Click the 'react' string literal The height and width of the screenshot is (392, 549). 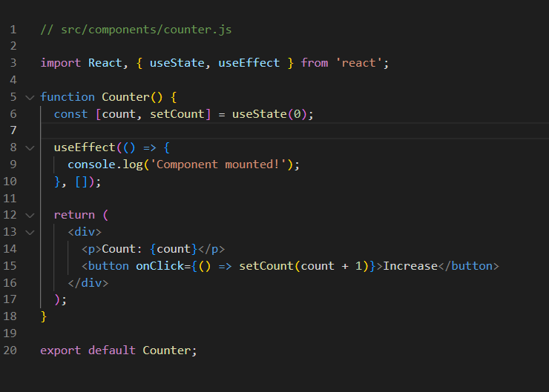359,63
